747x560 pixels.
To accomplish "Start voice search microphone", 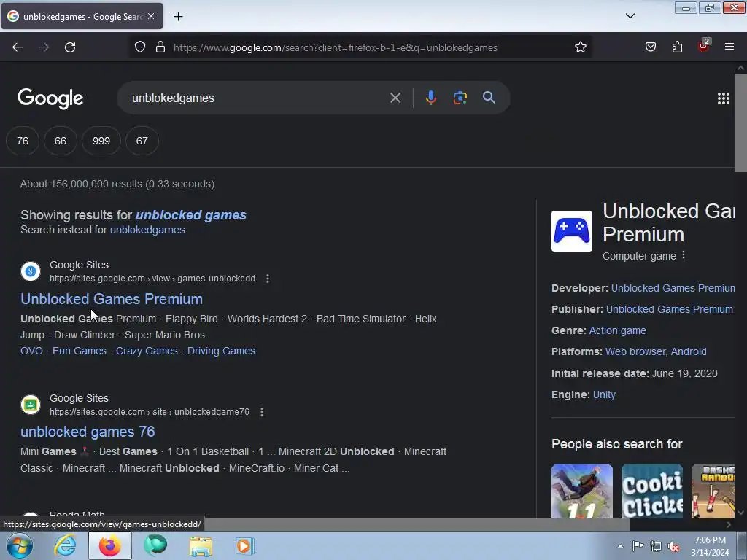I will (x=430, y=98).
